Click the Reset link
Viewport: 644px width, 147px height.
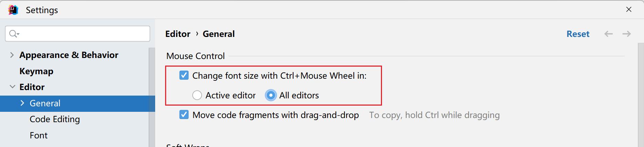(x=578, y=34)
